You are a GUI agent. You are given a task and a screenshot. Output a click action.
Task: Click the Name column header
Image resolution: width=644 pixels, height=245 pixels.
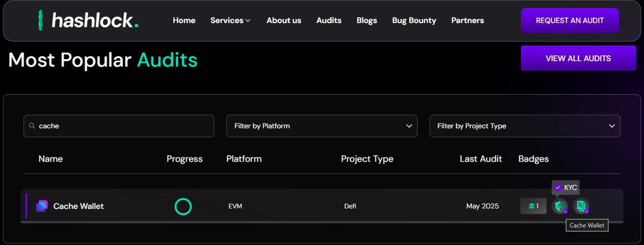pos(50,158)
